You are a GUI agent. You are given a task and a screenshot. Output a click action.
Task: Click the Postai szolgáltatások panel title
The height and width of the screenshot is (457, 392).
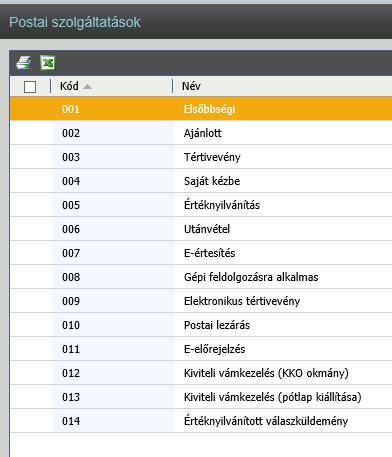(75, 23)
